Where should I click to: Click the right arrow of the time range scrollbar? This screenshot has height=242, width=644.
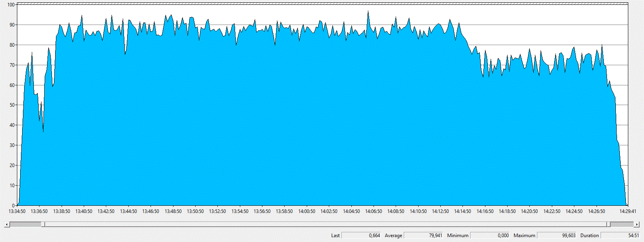(636, 224)
